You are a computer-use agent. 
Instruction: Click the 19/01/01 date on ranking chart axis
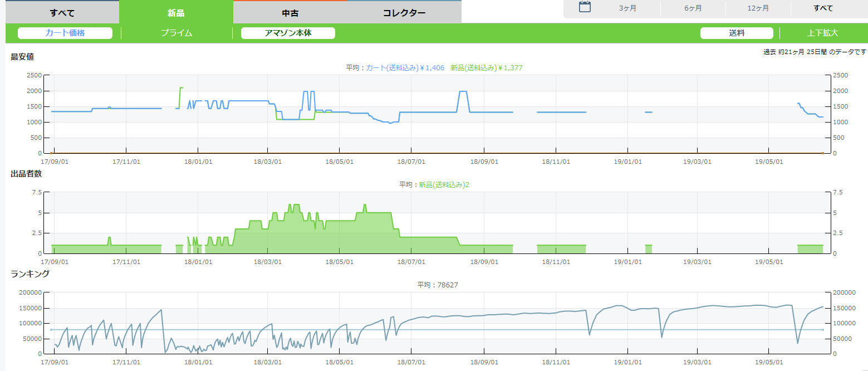coord(628,362)
